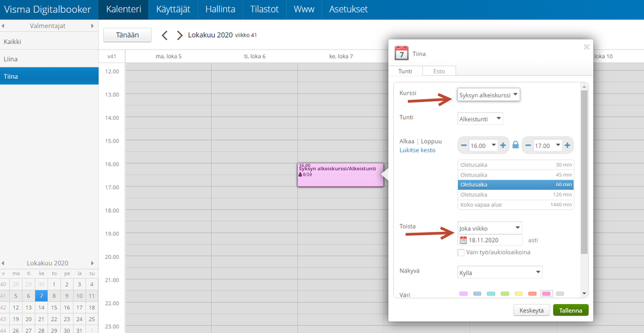
Task: Previous month arrow in Lokakuu 2020 mini calendar
Action: pos(3,263)
